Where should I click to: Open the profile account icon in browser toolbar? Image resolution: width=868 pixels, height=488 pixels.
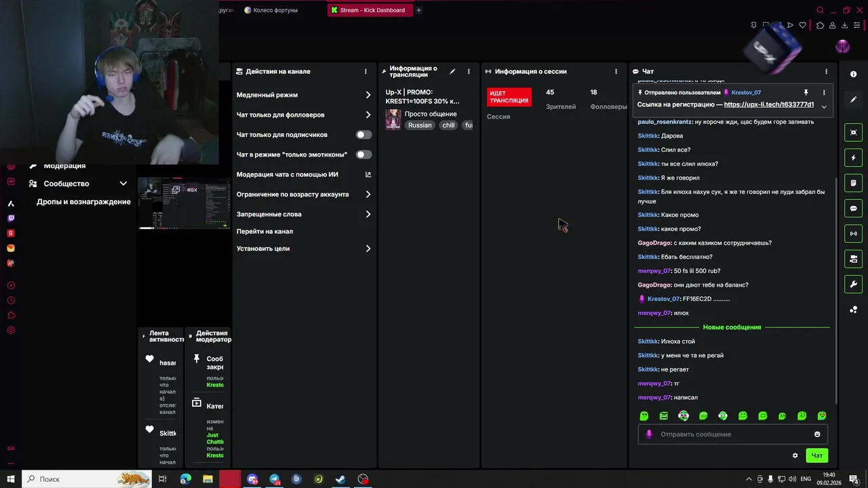pos(832,25)
